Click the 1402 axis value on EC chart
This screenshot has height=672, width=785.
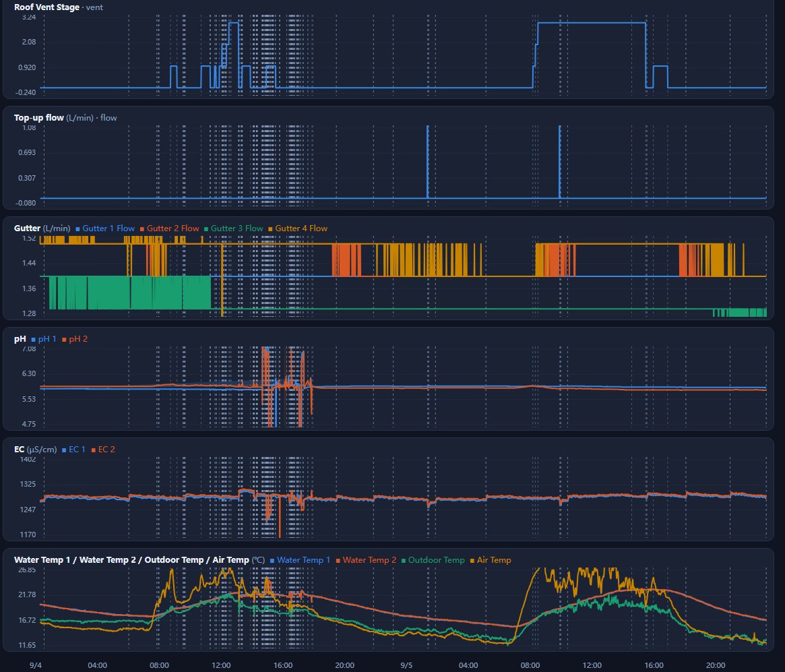pos(28,459)
